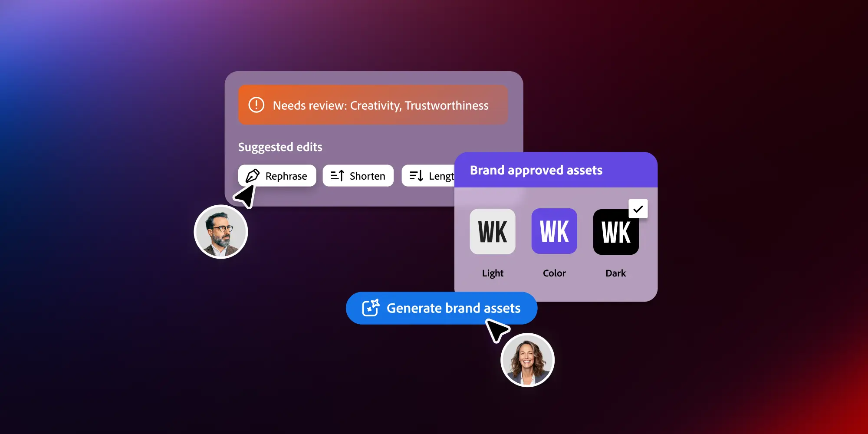Click the partially hidden Lengthen text
Image resolution: width=868 pixels, height=434 pixels.
(441, 176)
